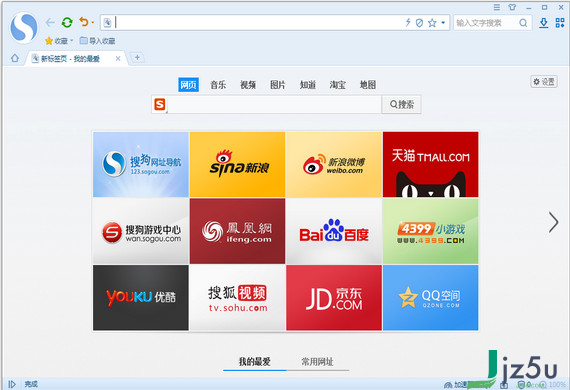Image resolution: width=570 pixels, height=390 pixels.
Task: Click the 完成 status text
Action: click(31, 384)
